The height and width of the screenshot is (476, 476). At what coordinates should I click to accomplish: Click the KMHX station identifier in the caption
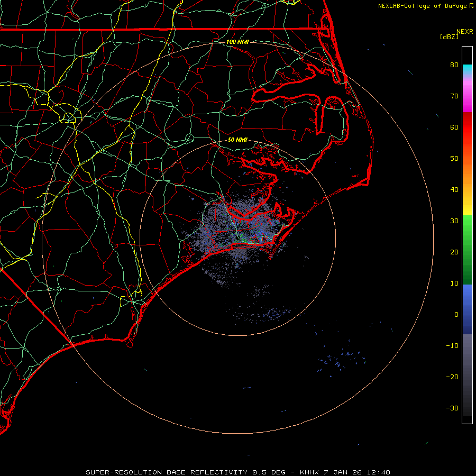click(309, 472)
